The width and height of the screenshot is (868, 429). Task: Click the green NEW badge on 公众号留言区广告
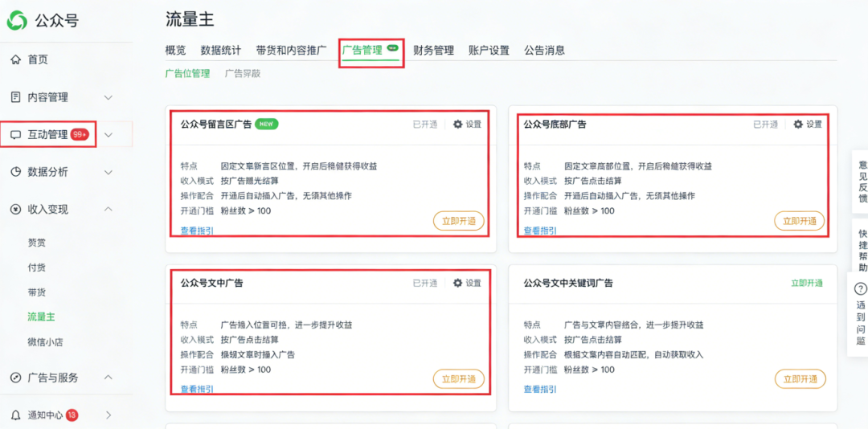click(x=267, y=124)
